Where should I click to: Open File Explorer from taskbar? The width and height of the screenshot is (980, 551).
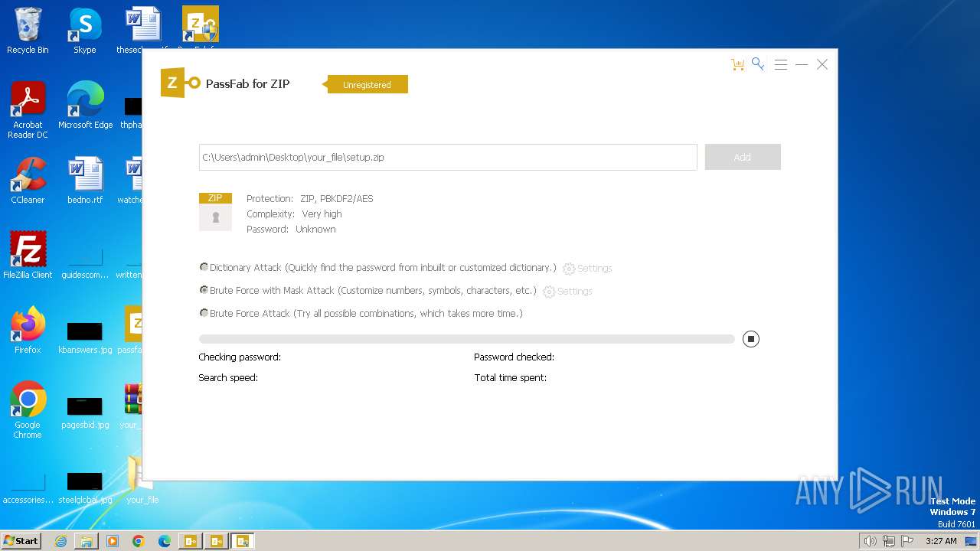(x=87, y=541)
